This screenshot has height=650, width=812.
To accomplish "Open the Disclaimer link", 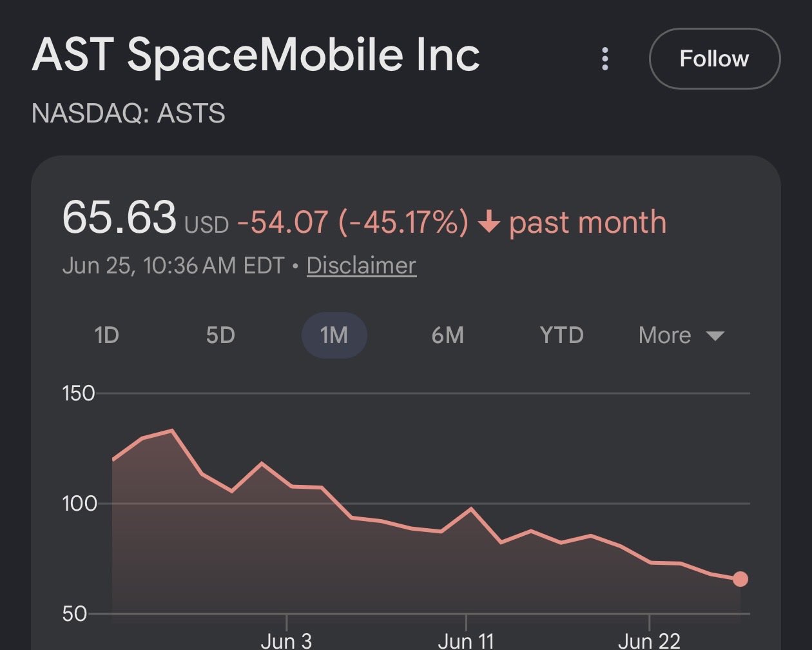I will point(362,266).
